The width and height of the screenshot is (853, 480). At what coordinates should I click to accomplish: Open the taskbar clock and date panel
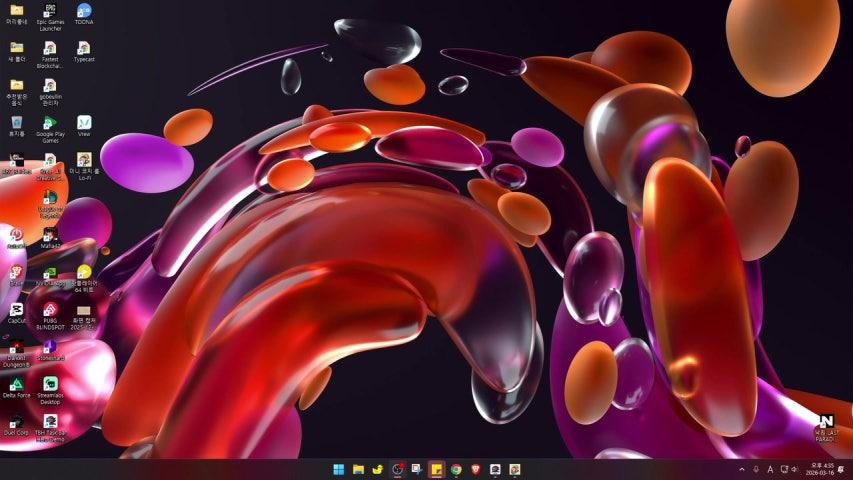(822, 469)
